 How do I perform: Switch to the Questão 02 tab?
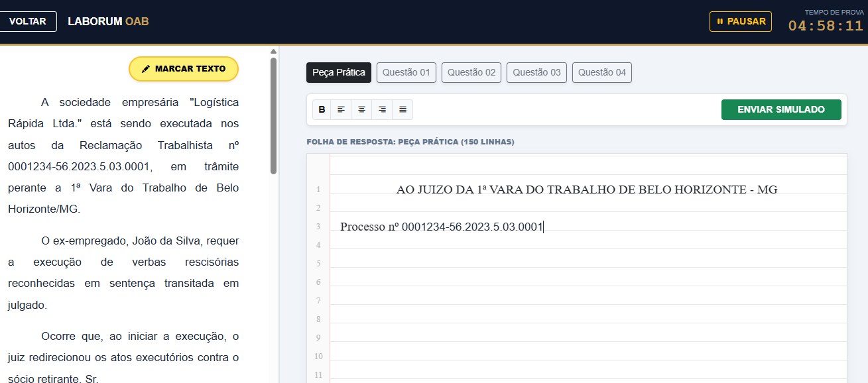[471, 72]
